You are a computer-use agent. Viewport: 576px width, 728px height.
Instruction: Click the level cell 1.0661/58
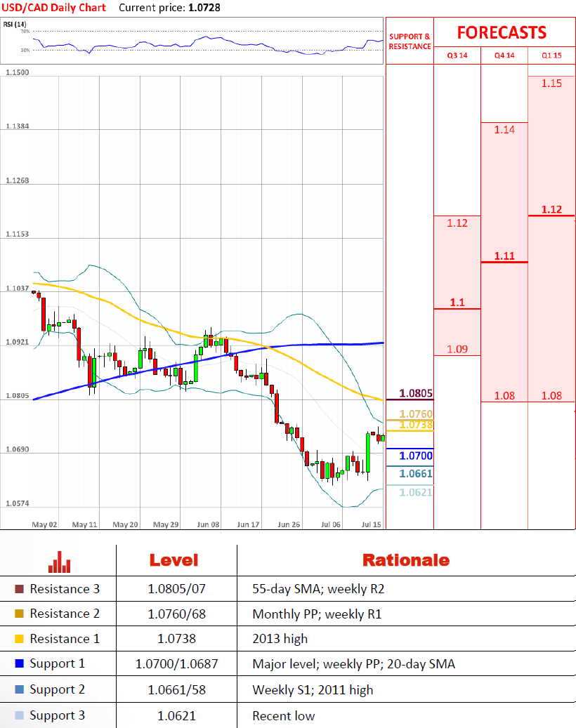tap(176, 690)
